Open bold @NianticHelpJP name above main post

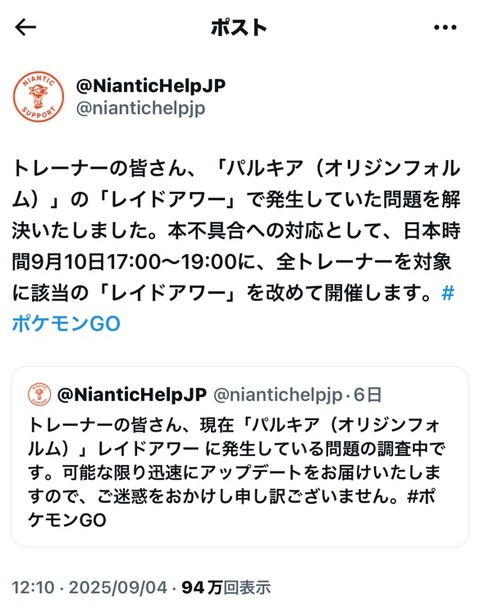pos(151,86)
